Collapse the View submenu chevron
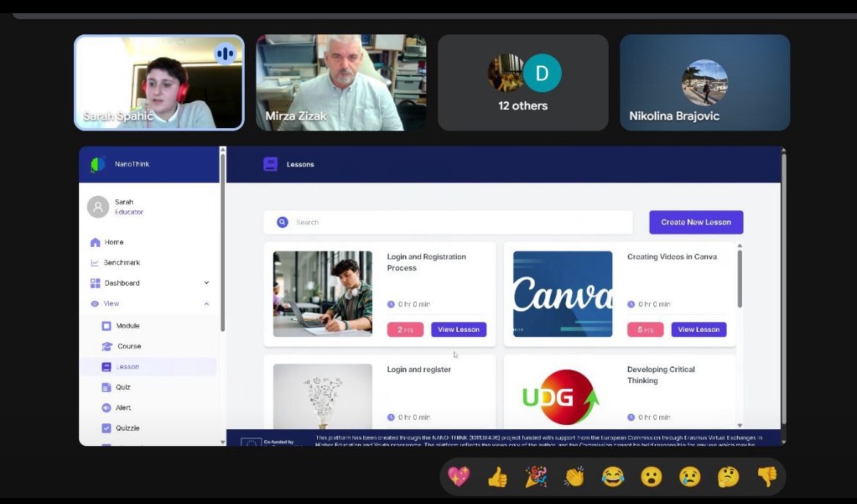857x504 pixels. 207,304
